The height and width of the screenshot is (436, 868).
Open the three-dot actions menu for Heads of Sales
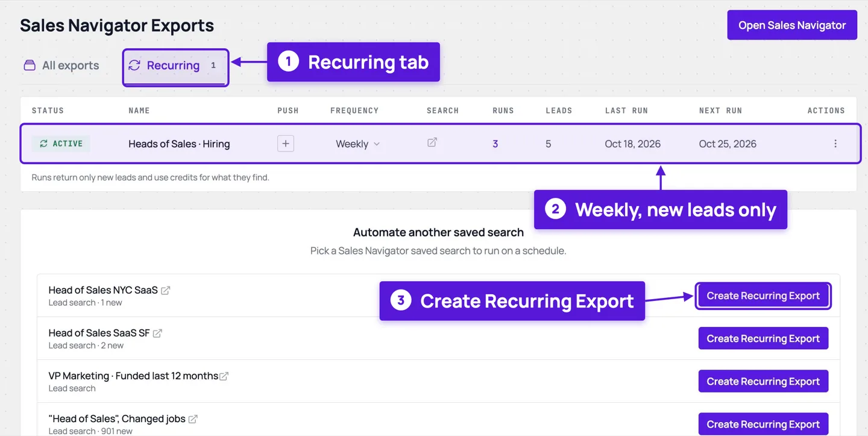(835, 144)
